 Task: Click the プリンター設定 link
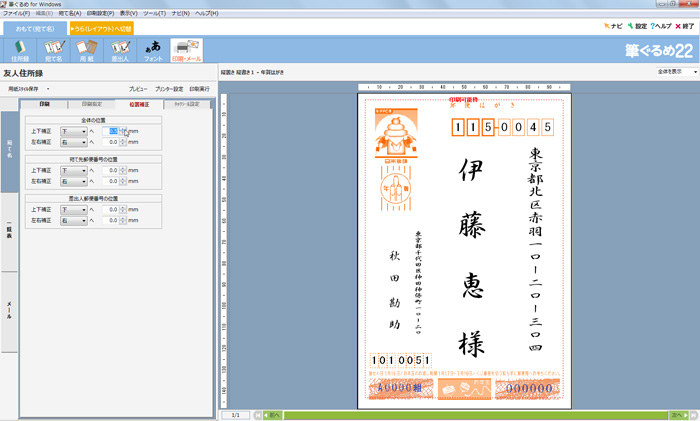click(168, 89)
